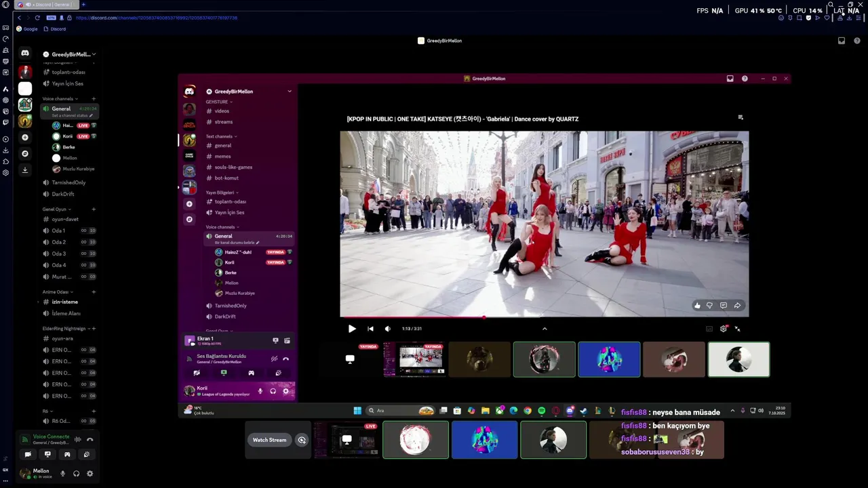
Task: Toggle noise suppression next to Voice Connected
Action: pos(77,439)
